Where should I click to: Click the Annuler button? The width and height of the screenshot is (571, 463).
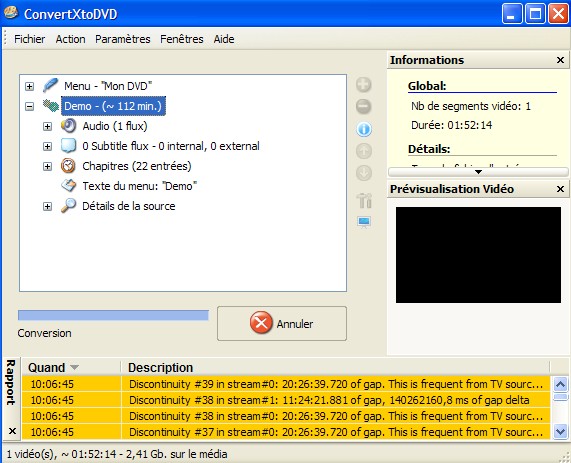click(x=282, y=323)
